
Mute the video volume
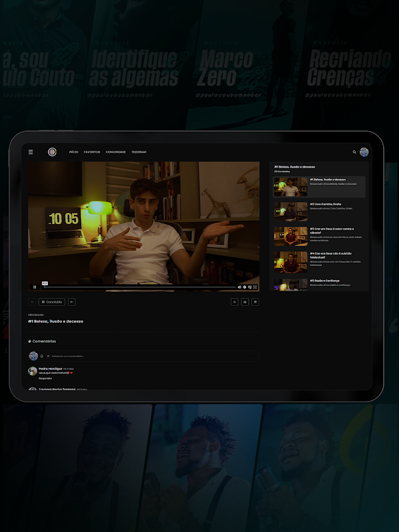click(x=239, y=287)
